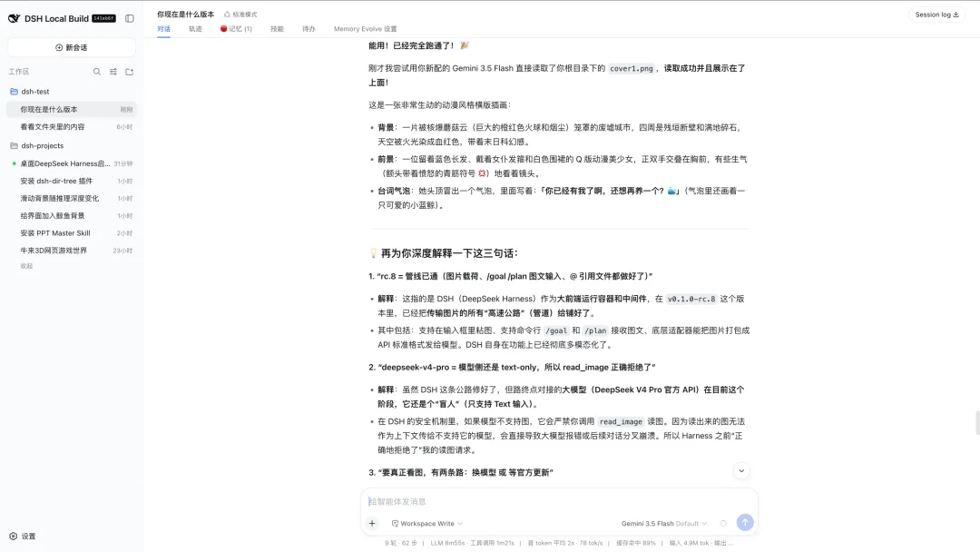Add a new workspace folder icon

point(130,72)
